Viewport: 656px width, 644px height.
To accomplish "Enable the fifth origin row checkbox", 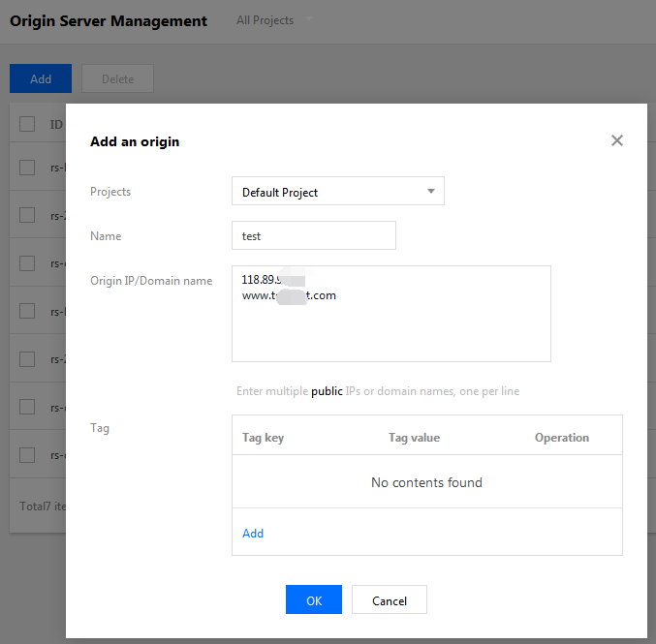I will (x=27, y=359).
